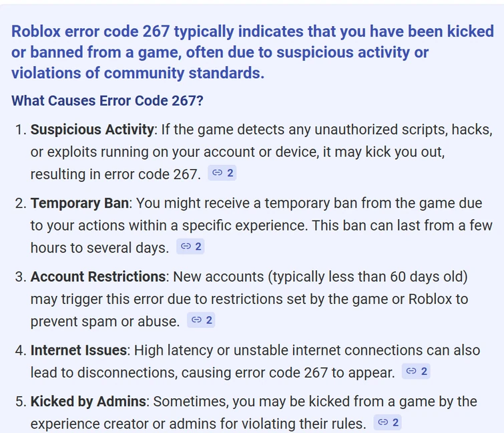Image resolution: width=504 pixels, height=433 pixels.
Task: Click the list number 5 marker
Action: pyautogui.click(x=19, y=402)
